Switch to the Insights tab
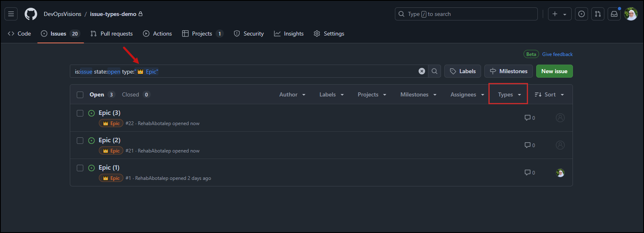 click(x=289, y=34)
